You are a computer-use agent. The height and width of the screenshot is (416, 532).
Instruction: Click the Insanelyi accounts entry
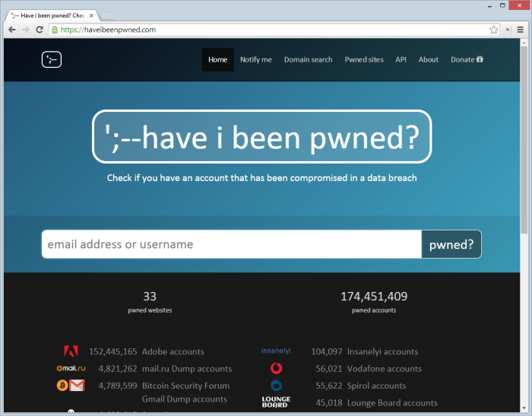coord(382,351)
